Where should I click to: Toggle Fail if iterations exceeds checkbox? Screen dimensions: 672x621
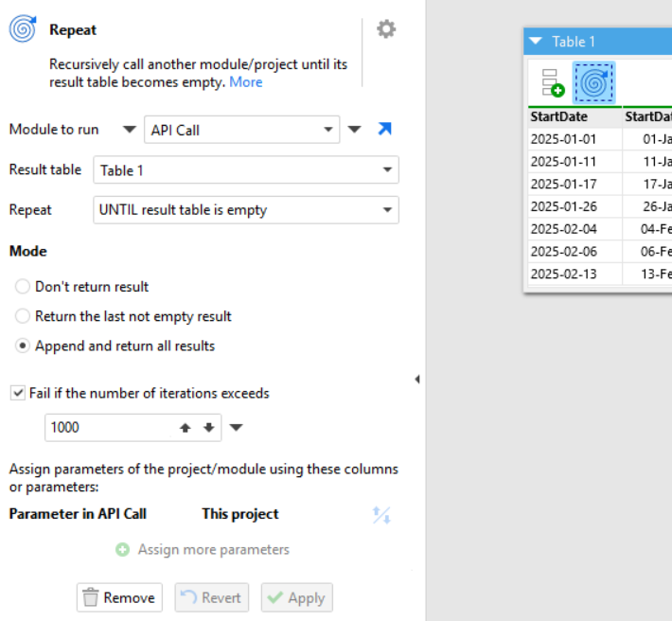tap(17, 393)
